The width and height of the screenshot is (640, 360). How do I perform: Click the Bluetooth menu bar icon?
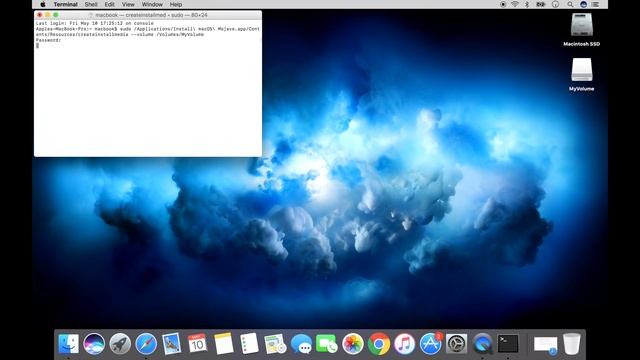click(x=527, y=4)
